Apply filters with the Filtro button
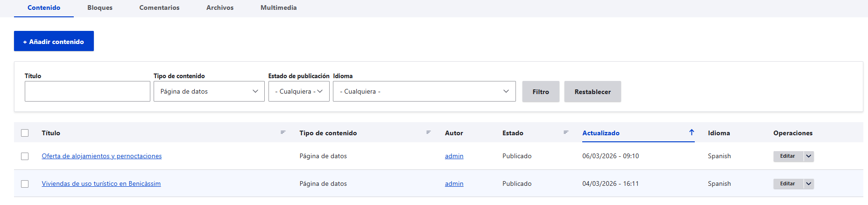The width and height of the screenshot is (868, 205). point(541,92)
